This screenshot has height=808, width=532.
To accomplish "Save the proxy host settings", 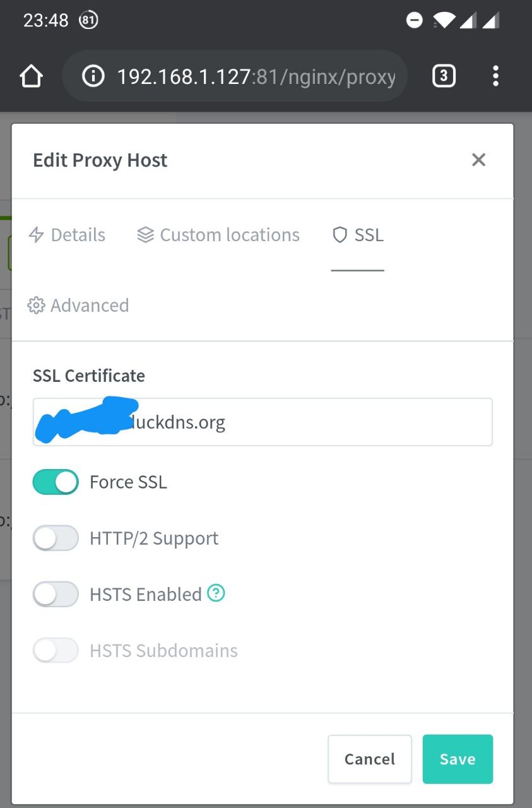I will point(458,759).
